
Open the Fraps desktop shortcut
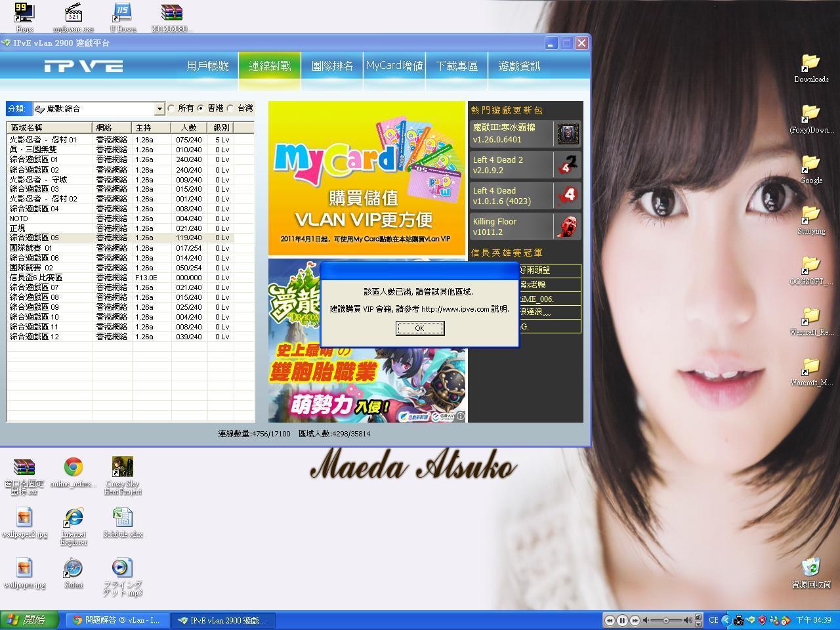tap(24, 18)
